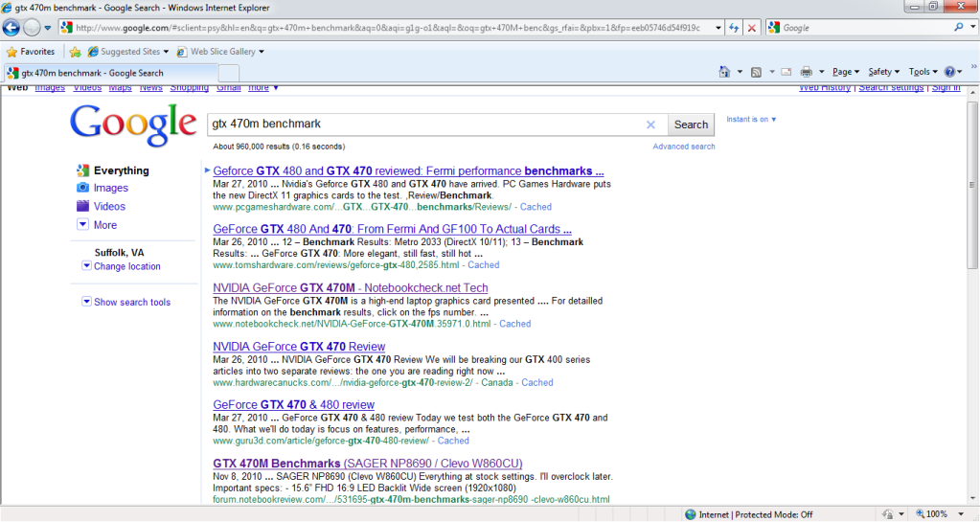Open Print options dropdown arrow
This screenshot has width=980, height=522.
tap(822, 72)
